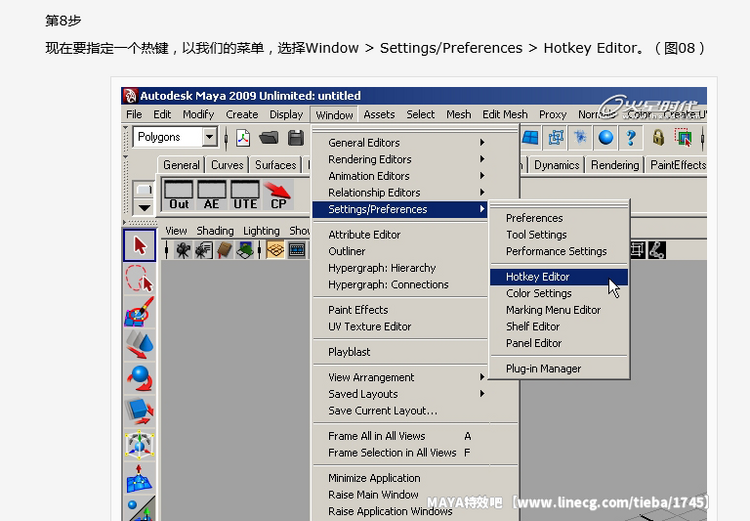Click the film gate icon in panel toolbar

point(297,250)
